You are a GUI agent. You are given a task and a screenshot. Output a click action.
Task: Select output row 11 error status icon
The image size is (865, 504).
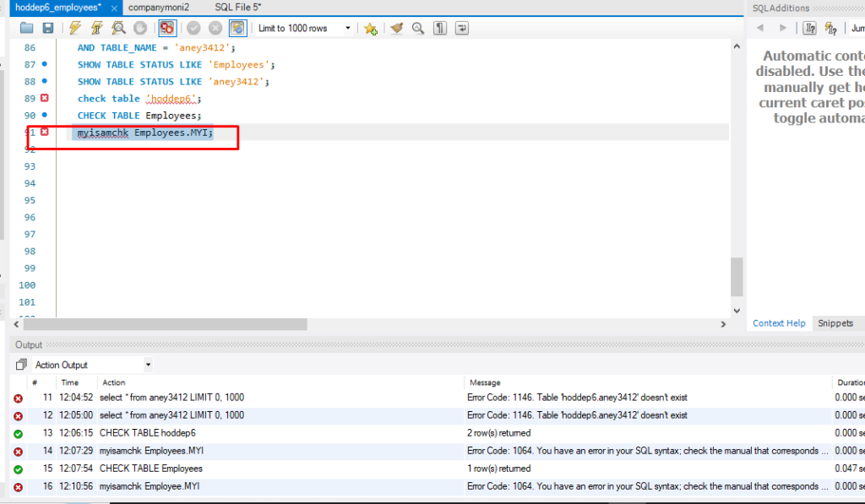[19, 398]
